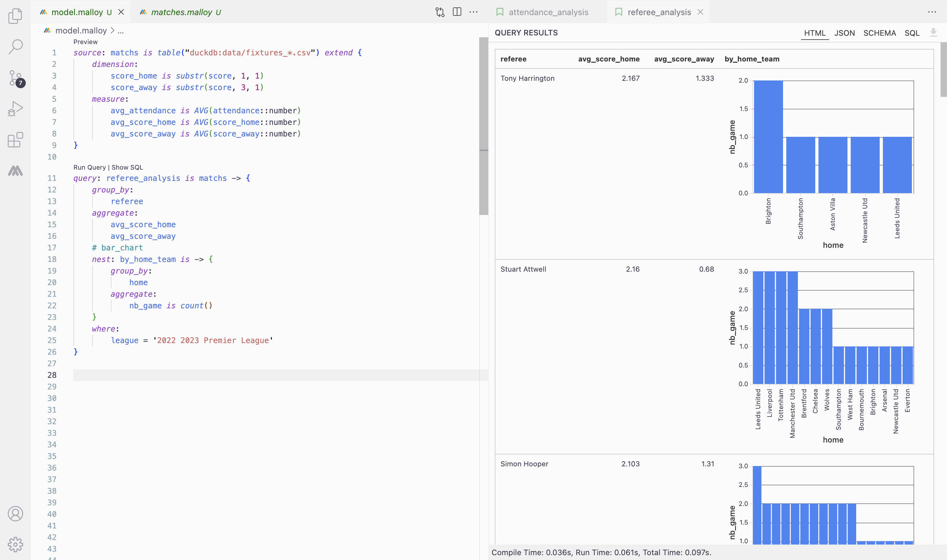Show the SCHEMA results view
The image size is (947, 560).
[x=879, y=33]
